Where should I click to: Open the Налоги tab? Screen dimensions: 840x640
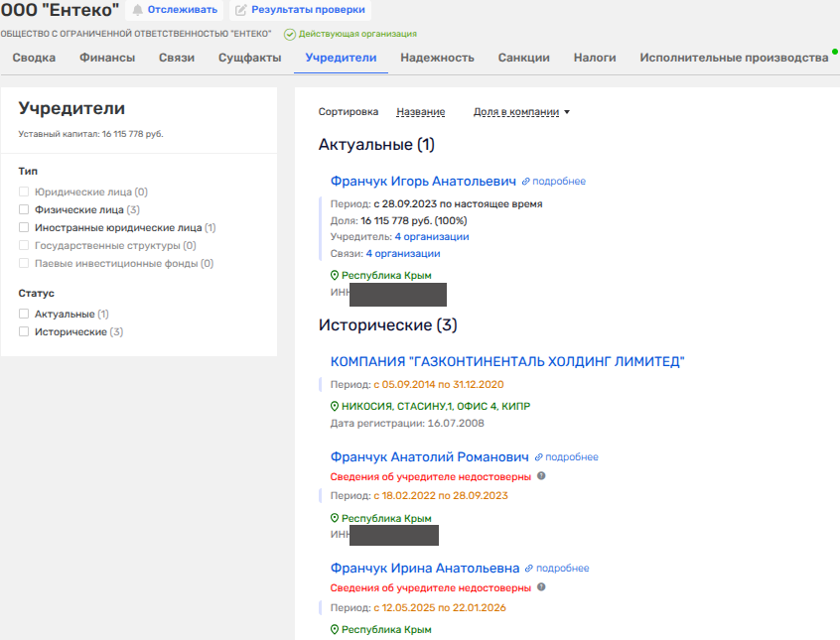tap(595, 58)
